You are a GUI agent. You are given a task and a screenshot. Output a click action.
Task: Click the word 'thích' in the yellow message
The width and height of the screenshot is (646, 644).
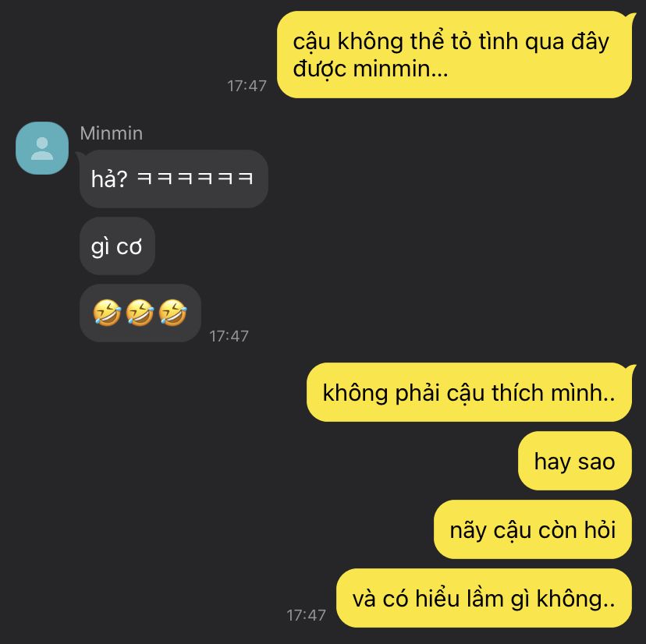(518, 392)
